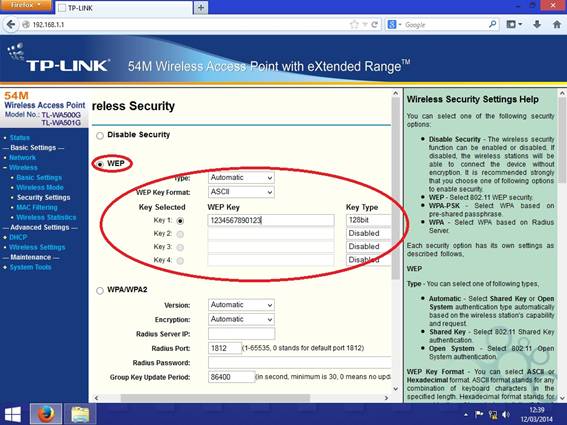This screenshot has height=425, width=567.
Task: Select the Key 1 radio button
Action: click(180, 221)
